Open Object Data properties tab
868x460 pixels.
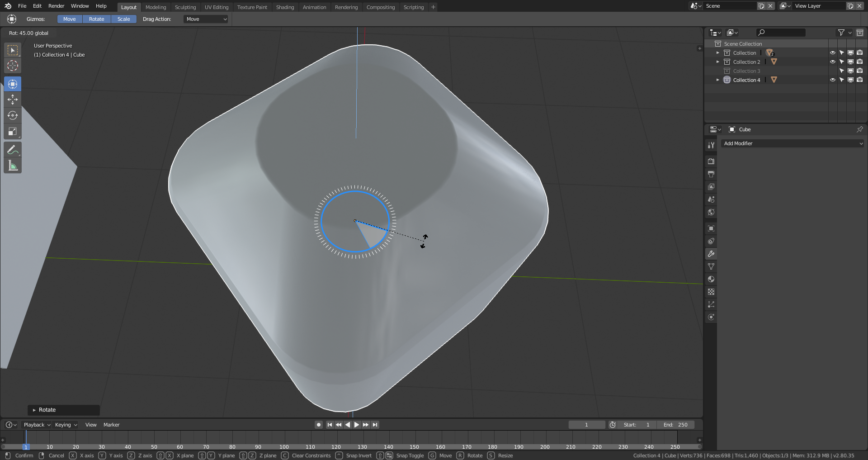pos(711,266)
